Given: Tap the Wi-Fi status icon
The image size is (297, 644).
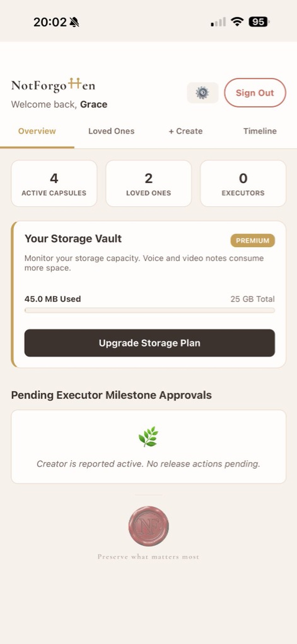Looking at the screenshot, I should [x=237, y=22].
